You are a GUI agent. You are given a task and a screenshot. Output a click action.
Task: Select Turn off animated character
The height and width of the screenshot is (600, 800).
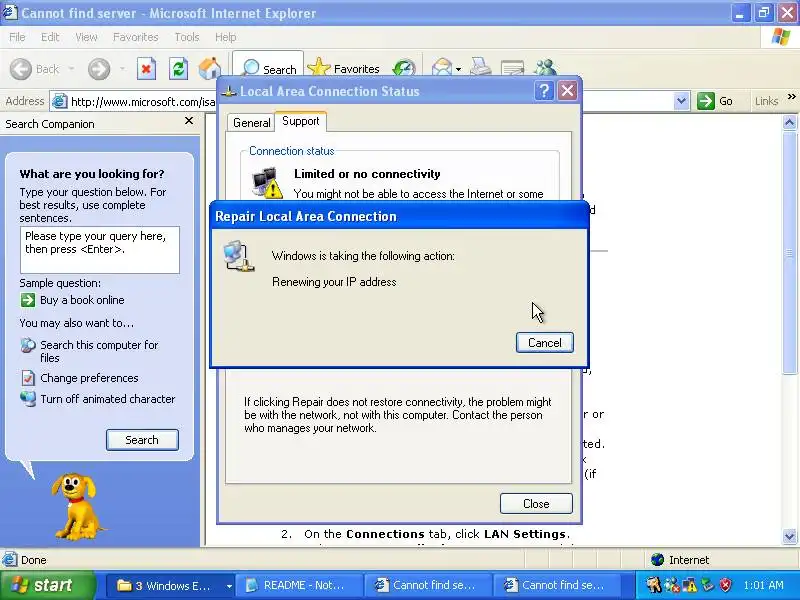(108, 399)
